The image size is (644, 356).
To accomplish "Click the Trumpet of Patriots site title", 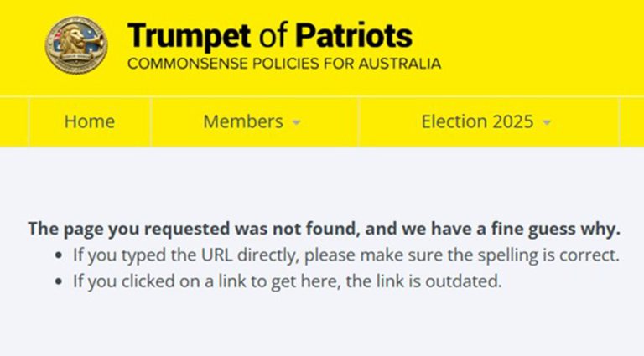I will pos(269,36).
